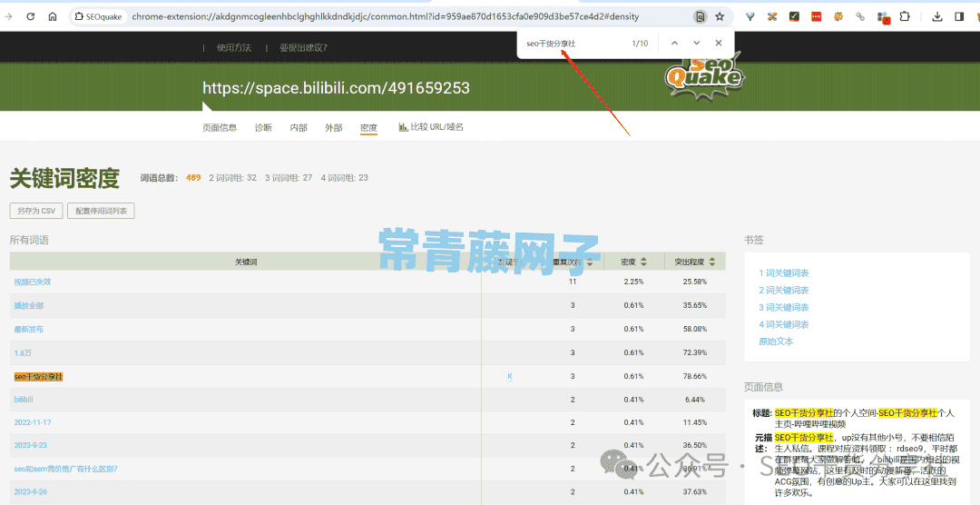The image size is (980, 505).
Task: Open the blue diamond extension icon
Action: (750, 17)
